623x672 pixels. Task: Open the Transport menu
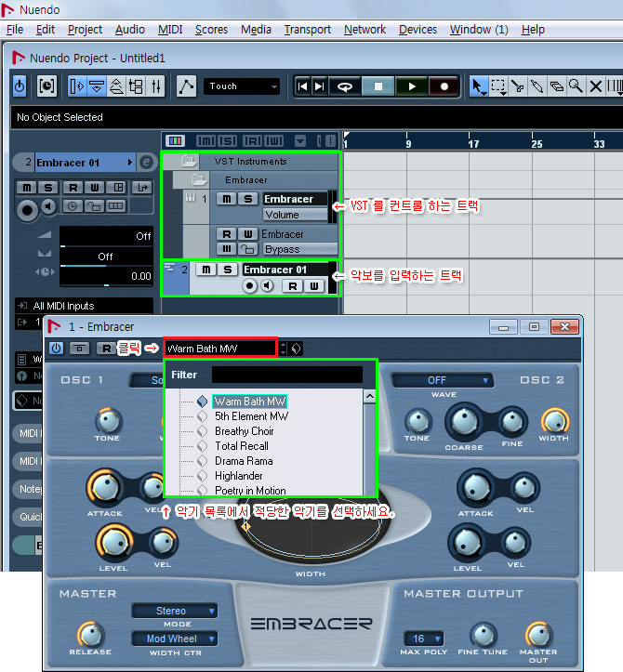click(308, 29)
